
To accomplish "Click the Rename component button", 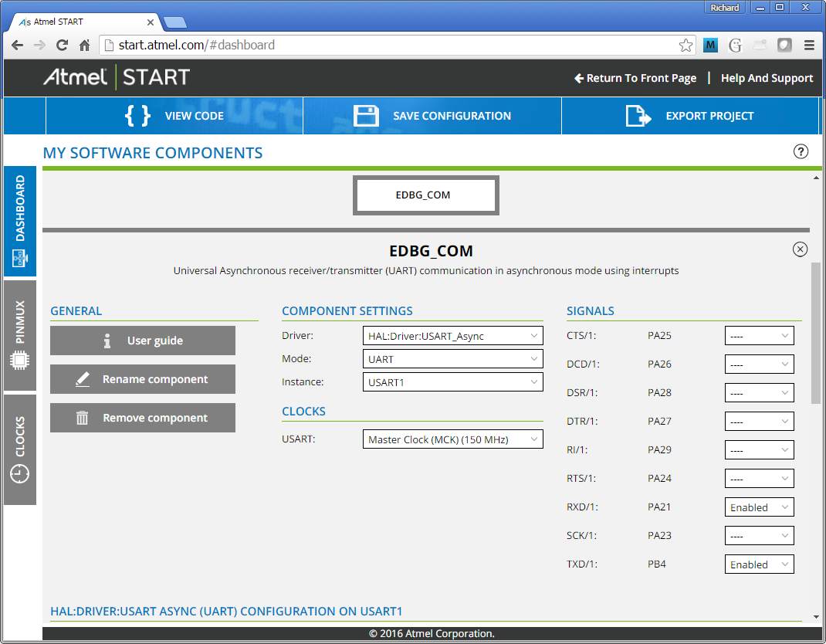I will (x=143, y=379).
